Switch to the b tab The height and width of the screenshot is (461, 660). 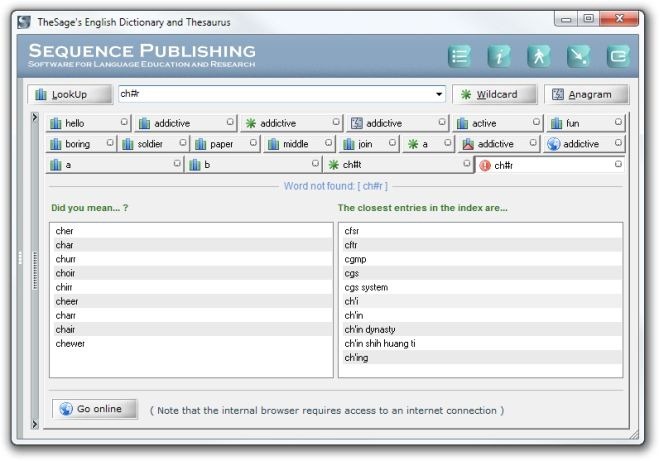click(253, 165)
